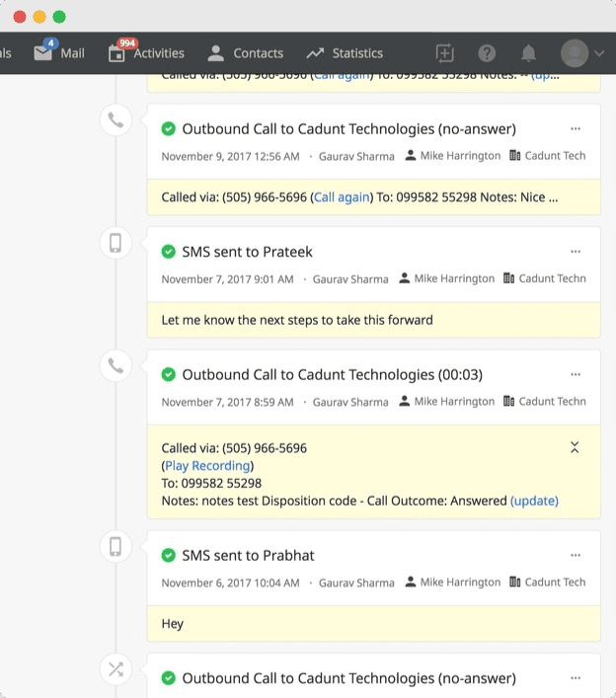Click the green maximize window button
The height and width of the screenshot is (698, 616).
tap(59, 17)
